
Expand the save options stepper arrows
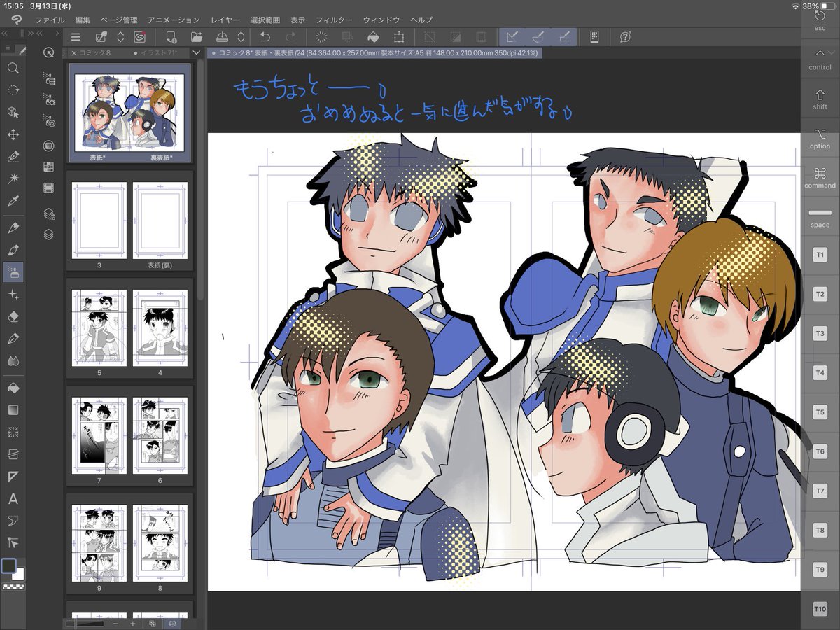coord(241,37)
